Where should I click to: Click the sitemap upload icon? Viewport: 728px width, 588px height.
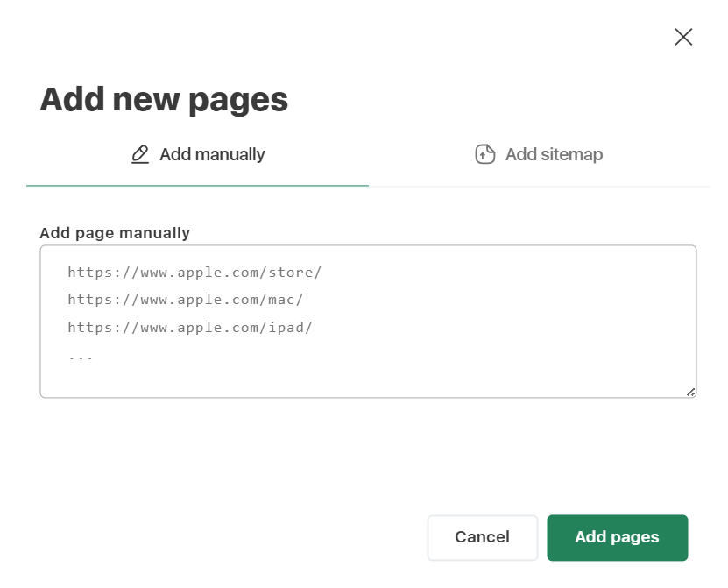(x=485, y=155)
